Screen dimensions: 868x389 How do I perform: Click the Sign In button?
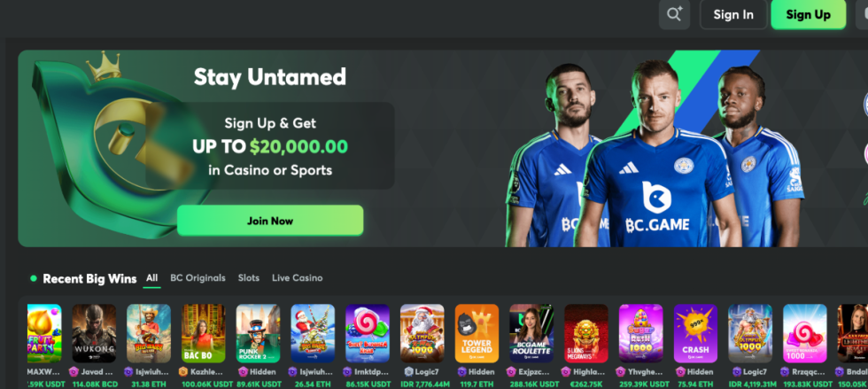click(733, 14)
